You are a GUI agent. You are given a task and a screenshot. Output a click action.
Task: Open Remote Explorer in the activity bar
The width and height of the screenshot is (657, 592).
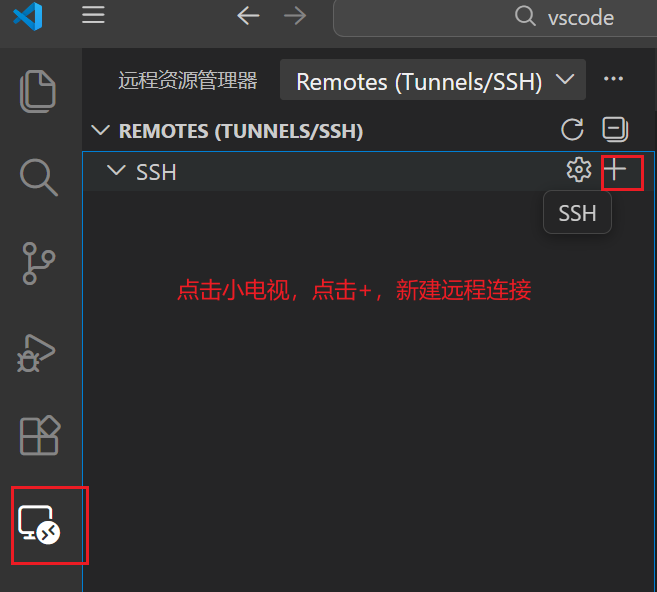pyautogui.click(x=39, y=525)
